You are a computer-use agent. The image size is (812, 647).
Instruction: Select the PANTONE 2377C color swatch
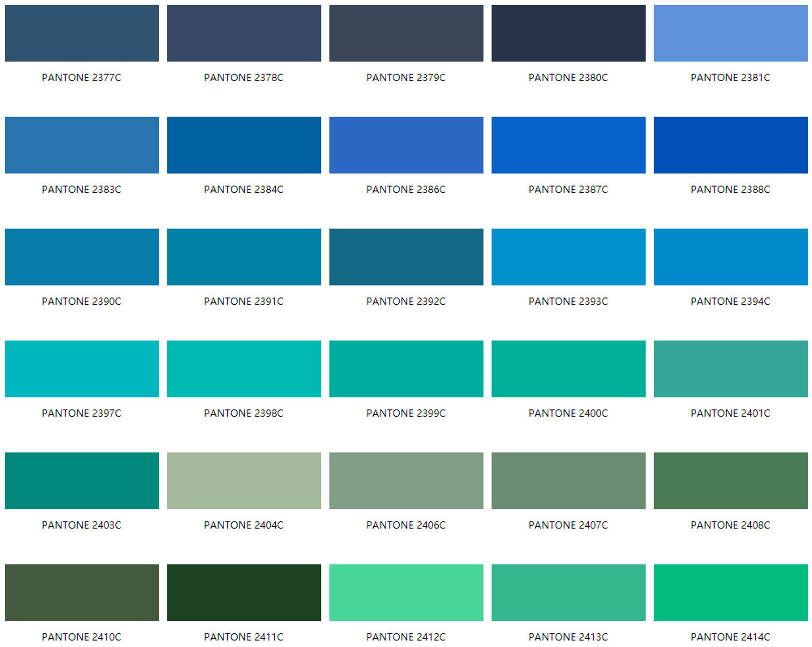pos(81,33)
